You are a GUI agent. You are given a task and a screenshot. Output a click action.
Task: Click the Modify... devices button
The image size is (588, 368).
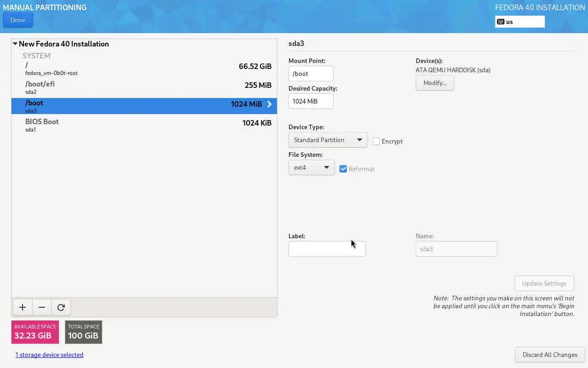(x=435, y=83)
